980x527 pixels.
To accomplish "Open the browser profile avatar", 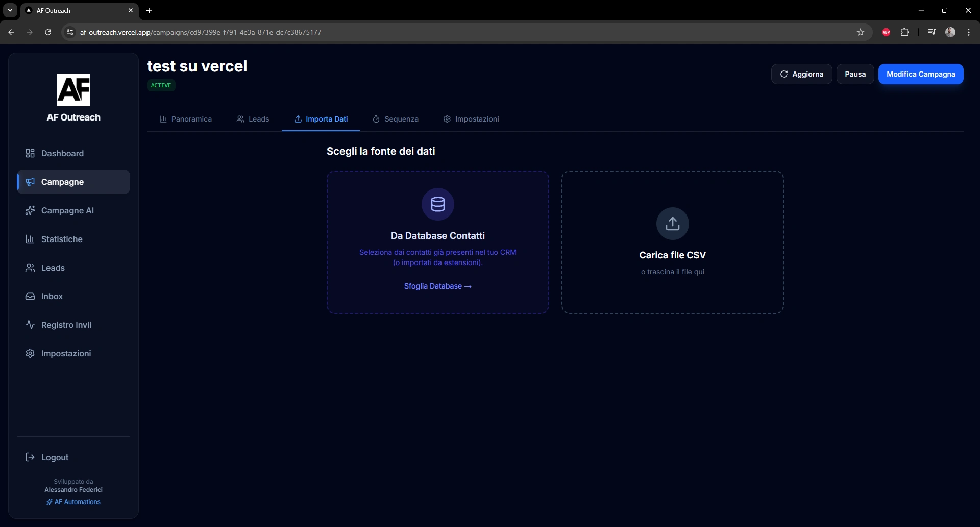I will pyautogui.click(x=950, y=32).
